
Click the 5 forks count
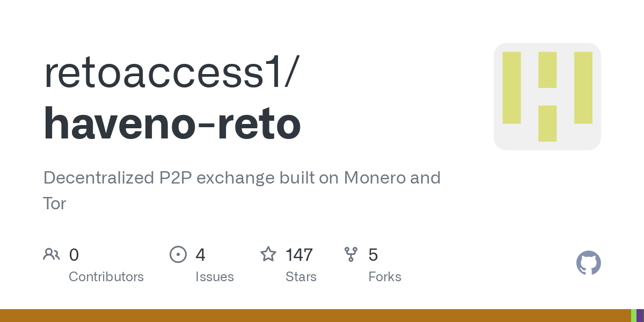click(373, 255)
